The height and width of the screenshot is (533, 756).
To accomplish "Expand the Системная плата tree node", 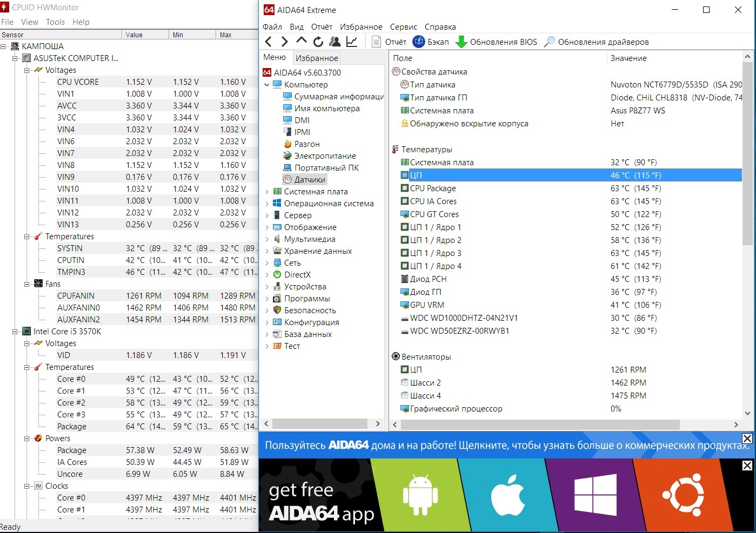I will pyautogui.click(x=266, y=192).
